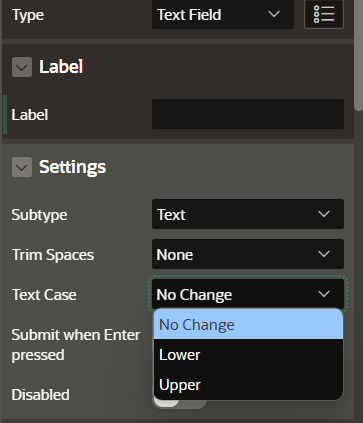
Task: Open the Subtype select showing Text
Action: [248, 214]
